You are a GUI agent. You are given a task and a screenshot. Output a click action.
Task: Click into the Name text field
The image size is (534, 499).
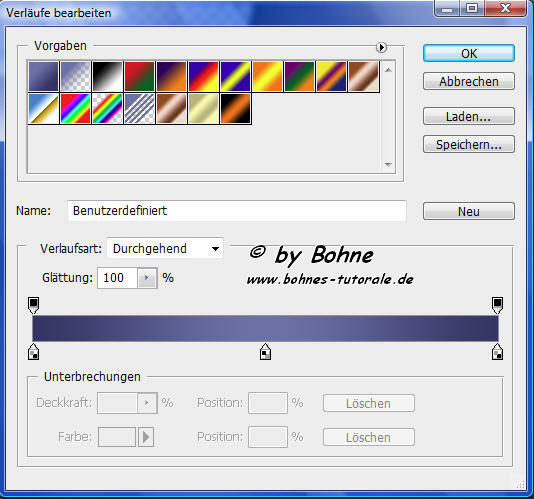pyautogui.click(x=237, y=211)
